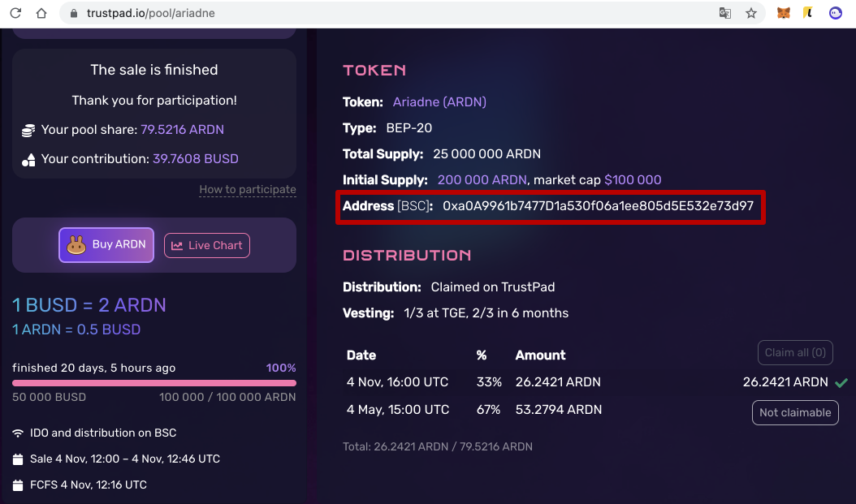Open the purple round extension icon
Screen dimensions: 856x504
click(x=835, y=14)
